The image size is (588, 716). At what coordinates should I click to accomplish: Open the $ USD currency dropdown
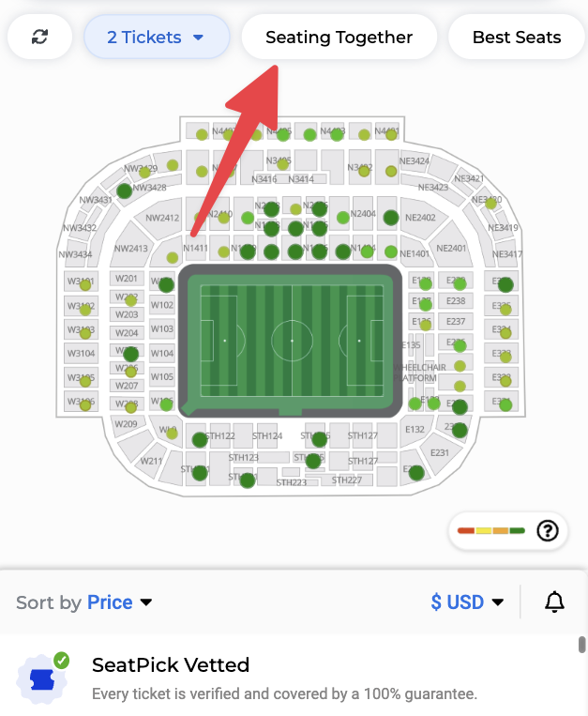coord(467,602)
